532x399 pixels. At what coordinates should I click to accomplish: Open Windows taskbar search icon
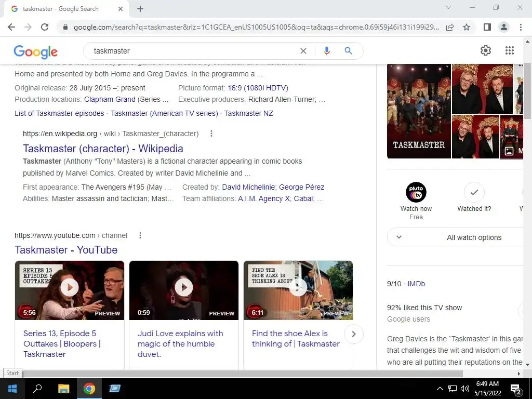[37, 389]
